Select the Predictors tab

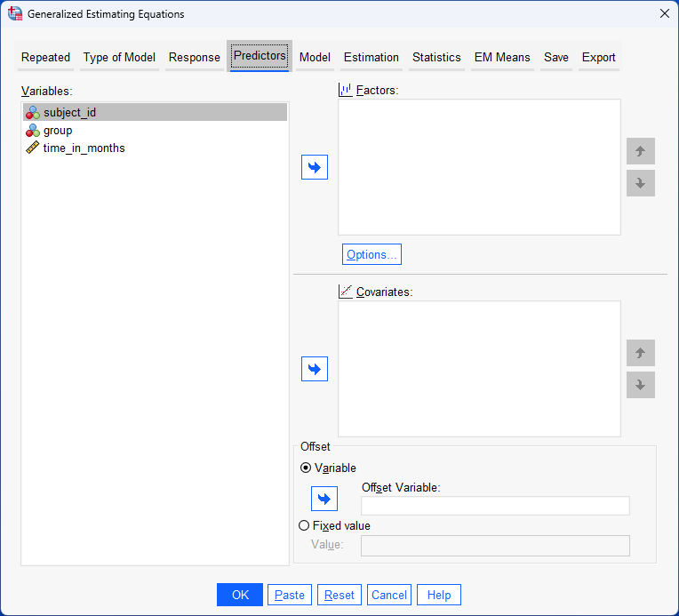pyautogui.click(x=260, y=56)
